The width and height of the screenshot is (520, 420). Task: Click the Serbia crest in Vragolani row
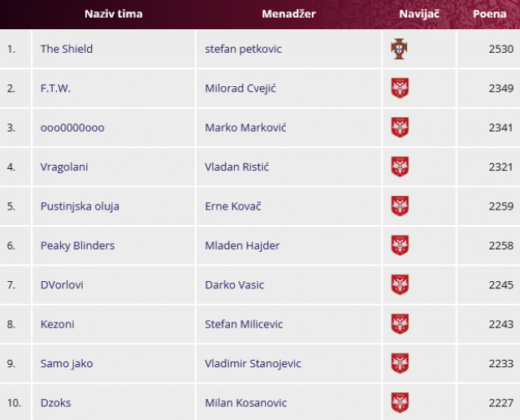(399, 167)
